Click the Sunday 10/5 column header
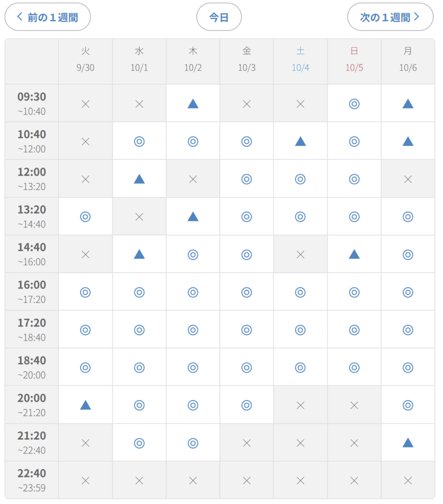443x504 pixels. (x=354, y=60)
